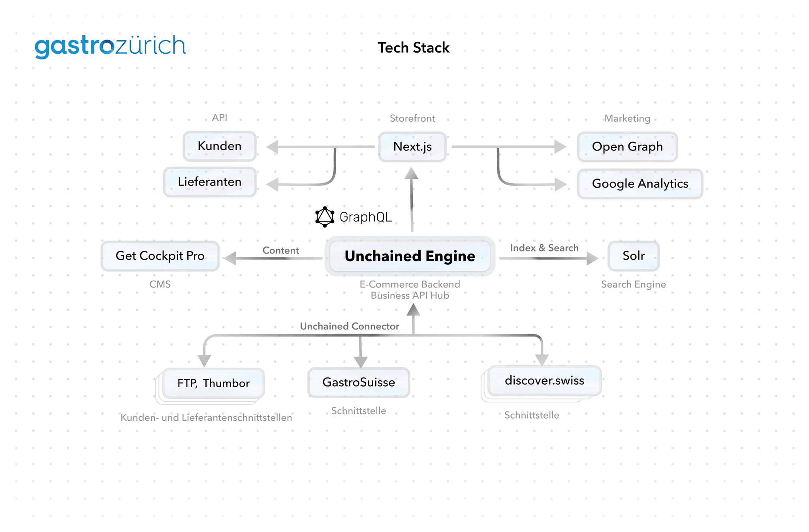Image resolution: width=809 pixels, height=532 pixels.
Task: Click the Marketing label
Action: (x=627, y=118)
